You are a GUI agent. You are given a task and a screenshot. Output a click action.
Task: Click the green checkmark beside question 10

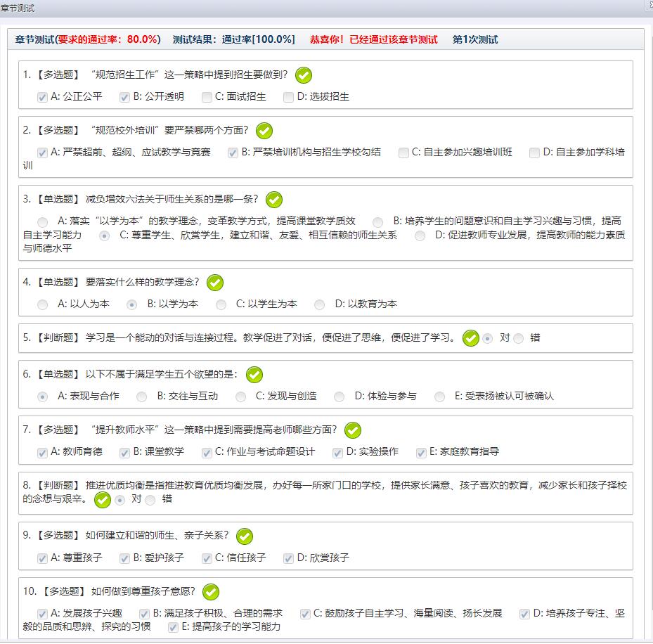[211, 592]
